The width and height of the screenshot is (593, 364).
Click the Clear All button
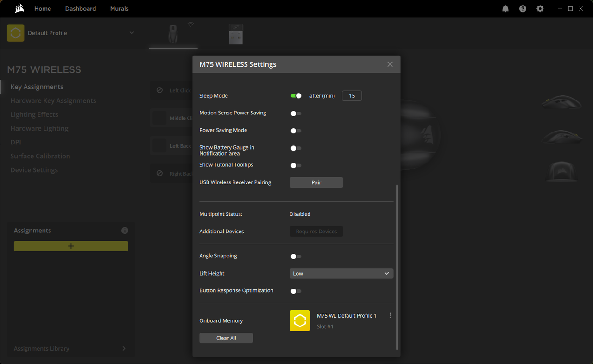click(226, 338)
